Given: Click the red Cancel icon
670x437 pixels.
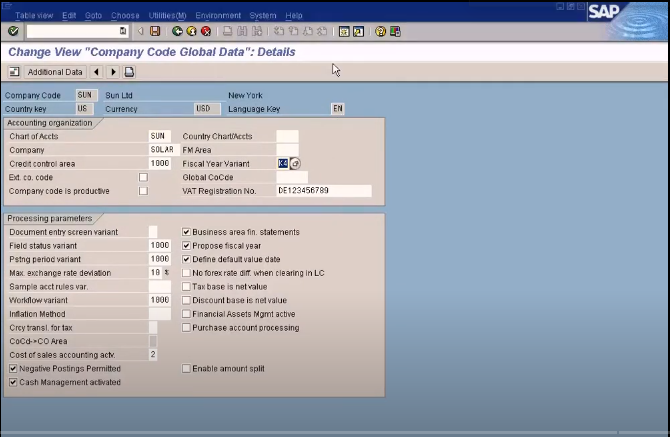Looking at the screenshot, I should pos(206,31).
